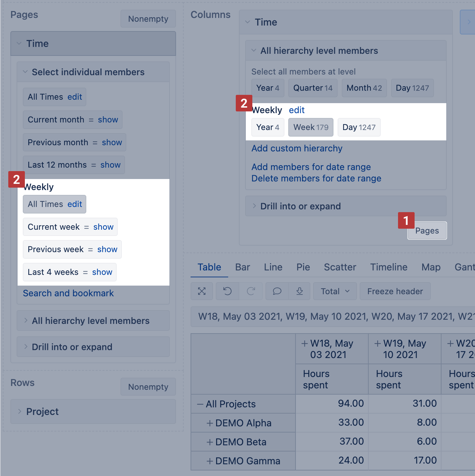The image size is (475, 476).
Task: Click the Pages button in Columns panel
Action: [x=427, y=231]
